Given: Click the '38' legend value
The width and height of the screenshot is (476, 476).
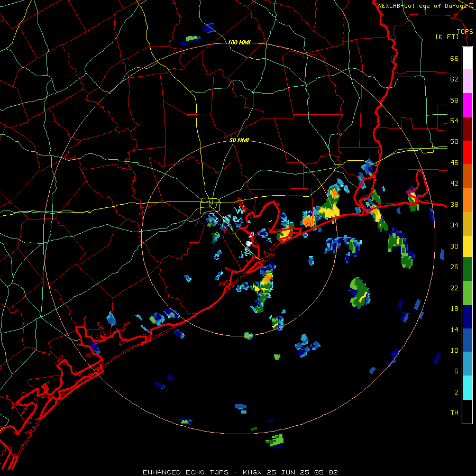Looking at the screenshot, I should click(454, 205).
